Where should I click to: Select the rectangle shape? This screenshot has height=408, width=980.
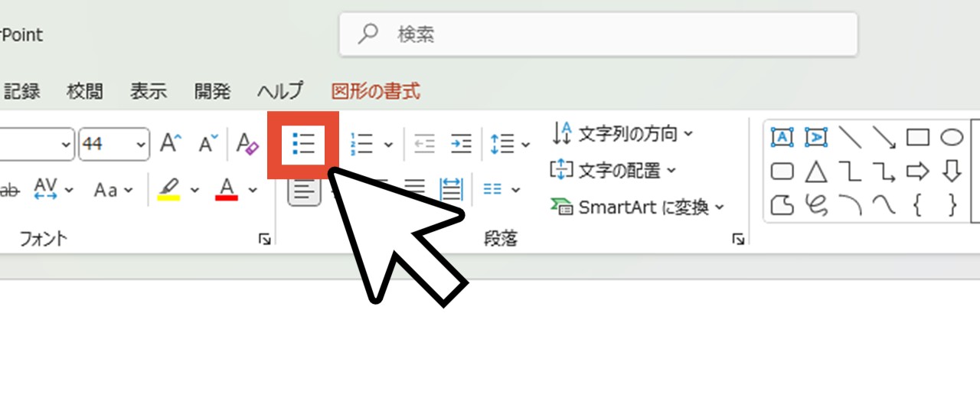(x=918, y=137)
